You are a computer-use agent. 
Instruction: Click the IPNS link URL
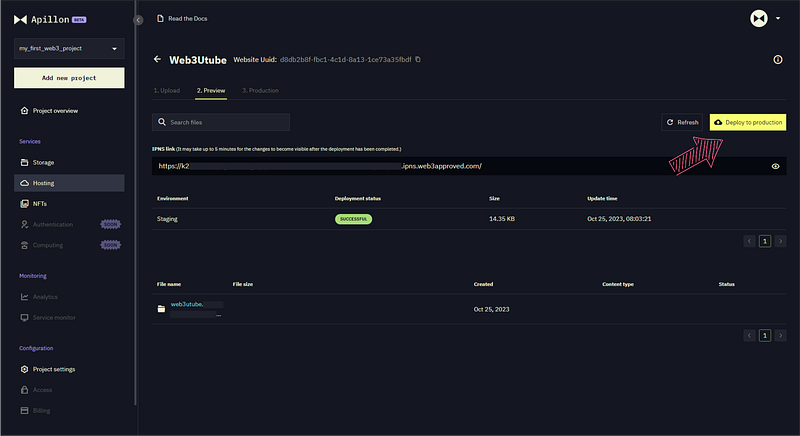(x=320, y=166)
